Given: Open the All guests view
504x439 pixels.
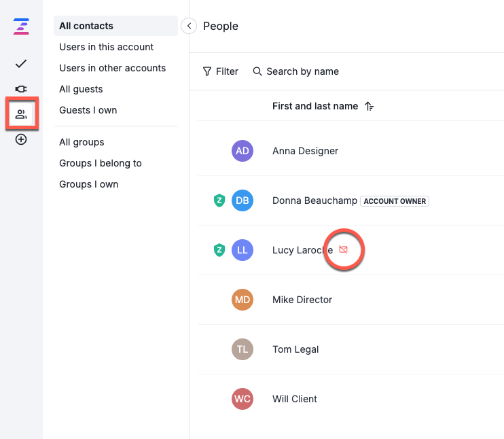Looking at the screenshot, I should (x=81, y=89).
